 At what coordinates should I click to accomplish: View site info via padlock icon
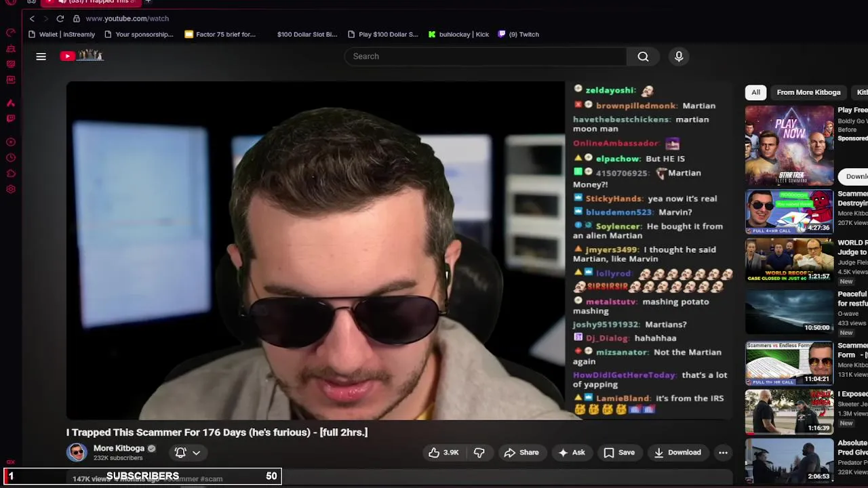tap(77, 18)
